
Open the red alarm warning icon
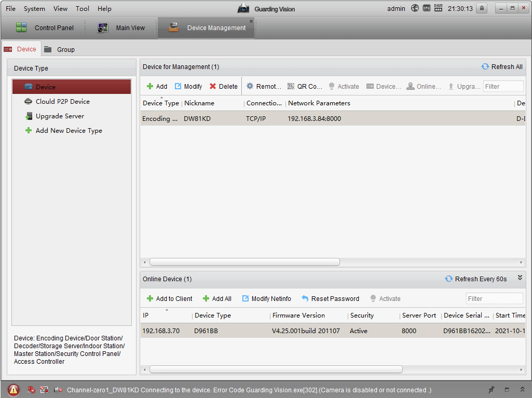13,390
